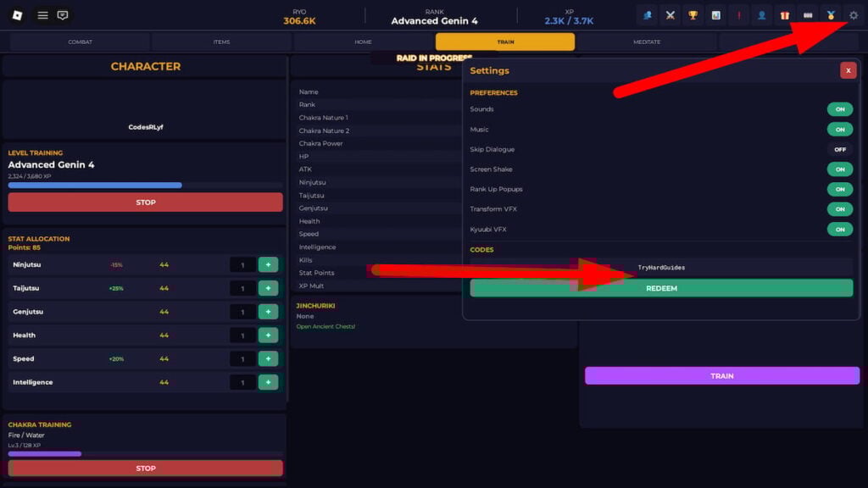The width and height of the screenshot is (868, 488).
Task: Disable the Kyuubi VFX toggle
Action: coord(840,229)
